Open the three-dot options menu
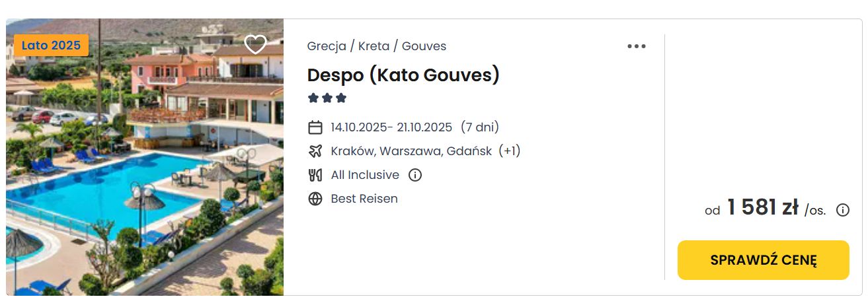Screen dimensions: 868x307 [x=636, y=46]
